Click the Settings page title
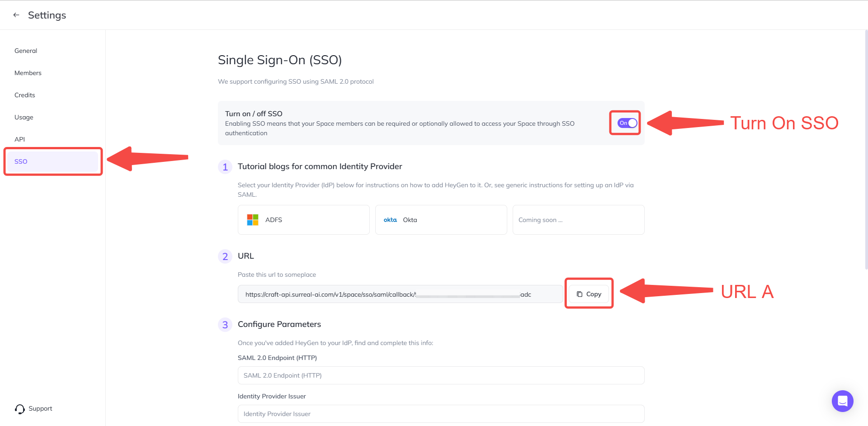This screenshot has width=868, height=426. click(47, 15)
